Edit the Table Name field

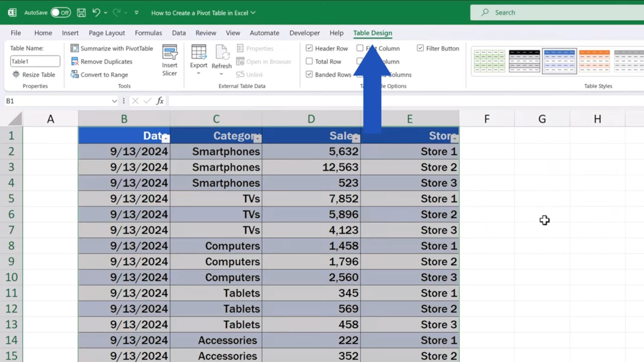pyautogui.click(x=35, y=61)
